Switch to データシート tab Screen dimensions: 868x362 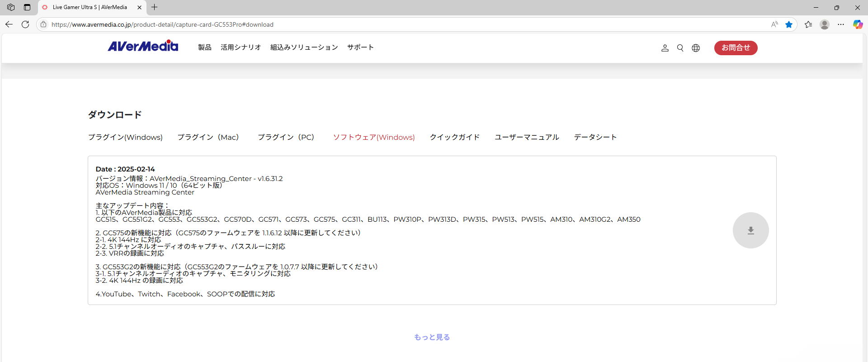click(595, 137)
